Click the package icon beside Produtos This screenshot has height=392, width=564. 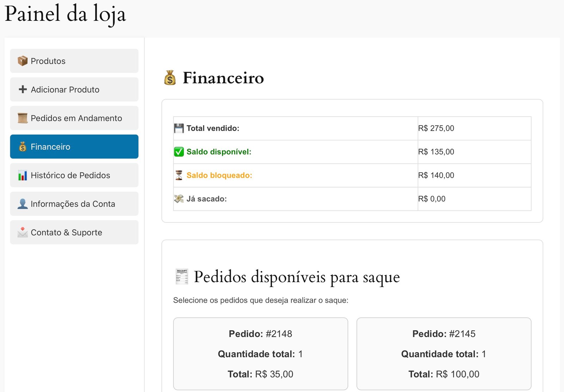[x=23, y=61]
